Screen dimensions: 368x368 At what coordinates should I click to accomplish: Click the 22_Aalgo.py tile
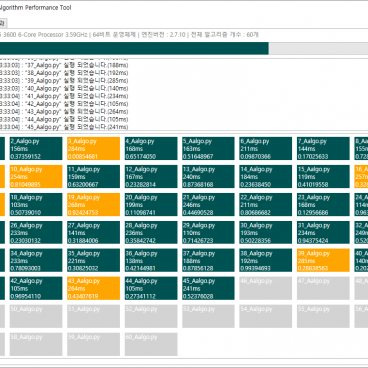tap(266, 205)
